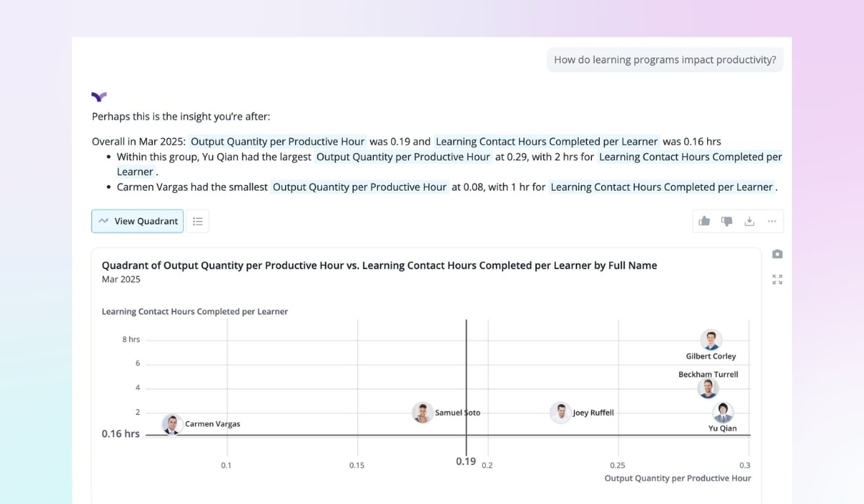
Task: Click the Carmen Vargas name label on chart
Action: tap(212, 424)
